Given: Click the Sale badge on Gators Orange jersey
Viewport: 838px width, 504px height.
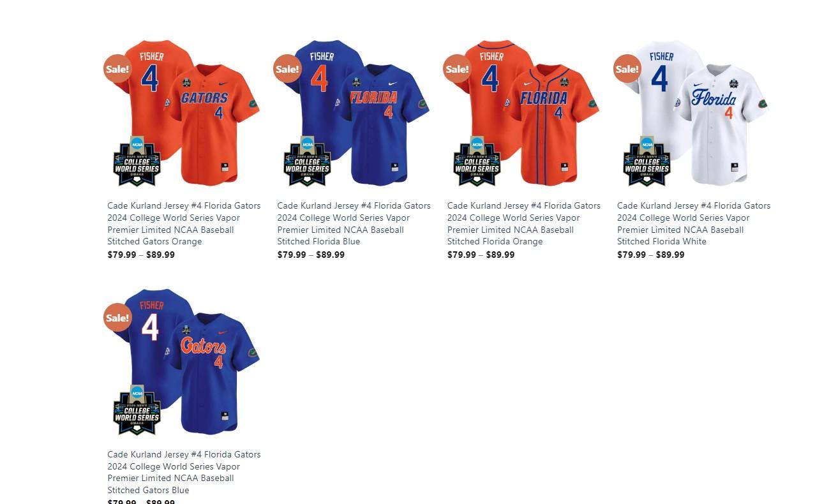Looking at the screenshot, I should (117, 69).
